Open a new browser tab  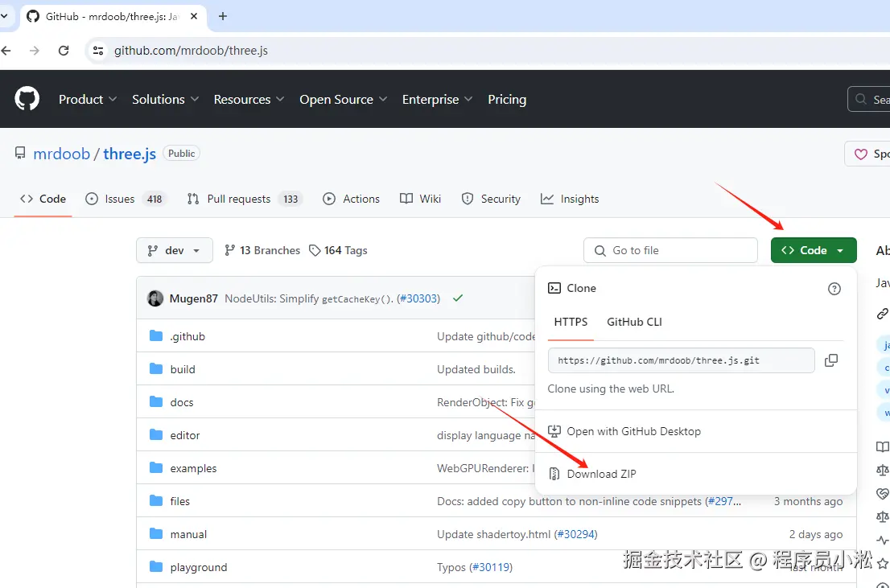(x=222, y=16)
